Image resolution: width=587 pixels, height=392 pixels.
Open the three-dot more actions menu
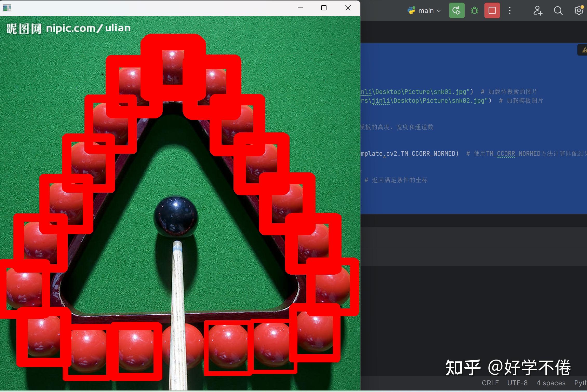pos(510,11)
